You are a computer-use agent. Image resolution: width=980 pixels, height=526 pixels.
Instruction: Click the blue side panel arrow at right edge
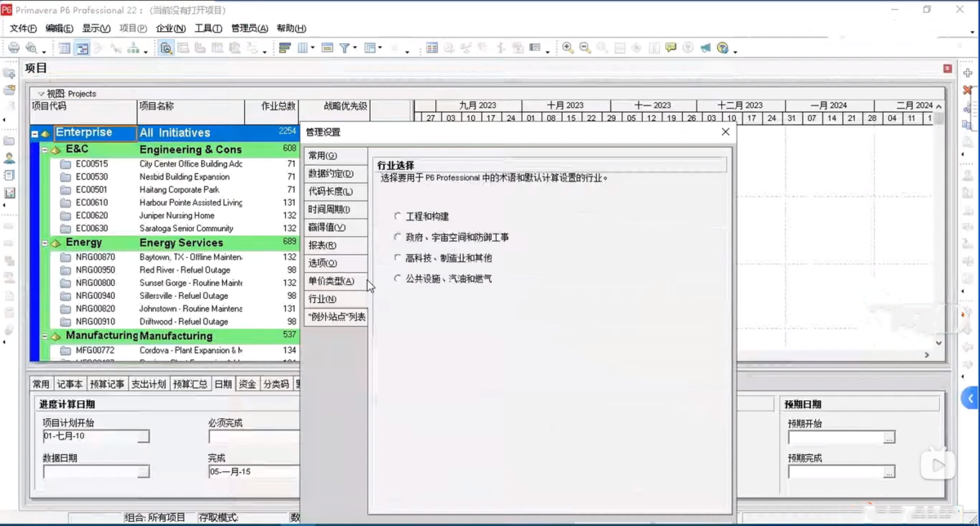tap(970, 399)
